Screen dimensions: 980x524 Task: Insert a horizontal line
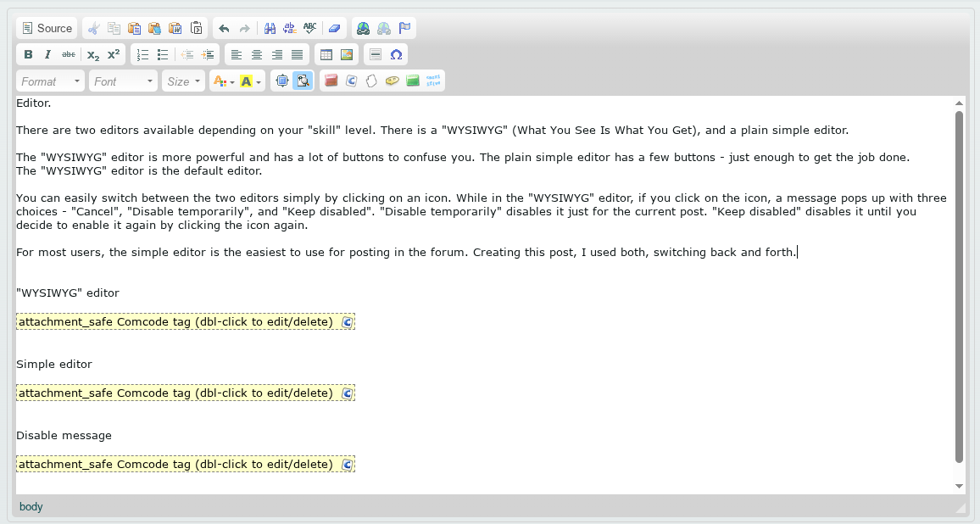[x=376, y=55]
